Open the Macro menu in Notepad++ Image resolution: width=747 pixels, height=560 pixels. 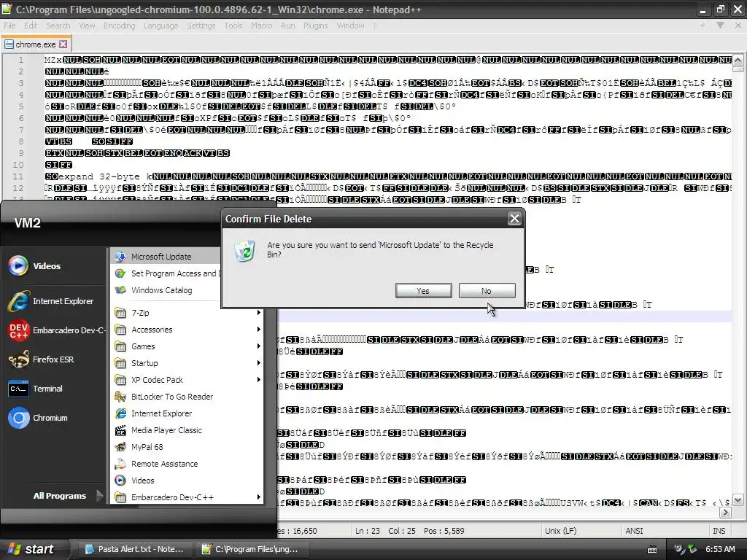(262, 26)
